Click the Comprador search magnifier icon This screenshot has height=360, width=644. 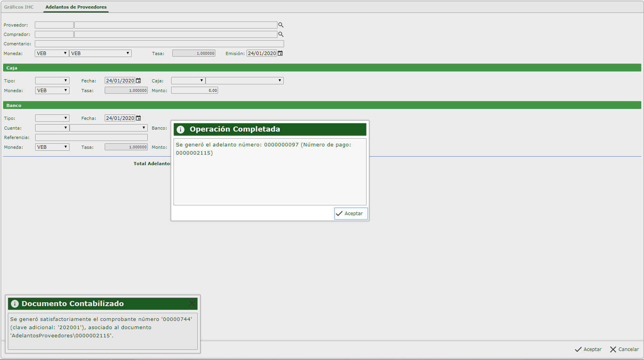[x=281, y=34]
